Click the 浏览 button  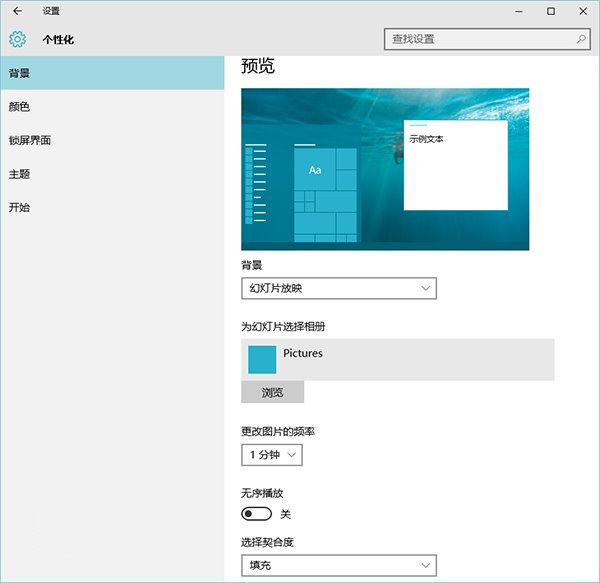[x=272, y=392]
